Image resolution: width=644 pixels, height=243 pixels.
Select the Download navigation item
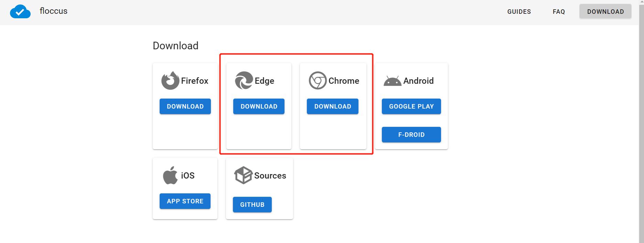pos(605,12)
